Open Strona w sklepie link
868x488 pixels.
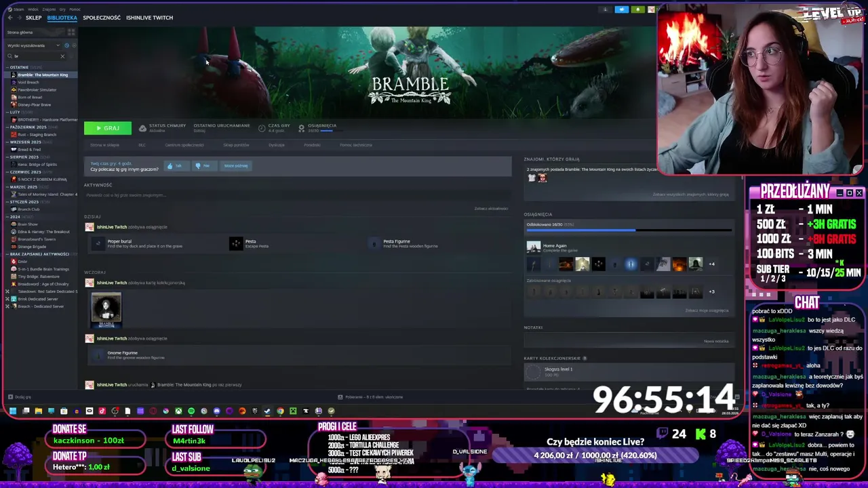[x=104, y=145]
